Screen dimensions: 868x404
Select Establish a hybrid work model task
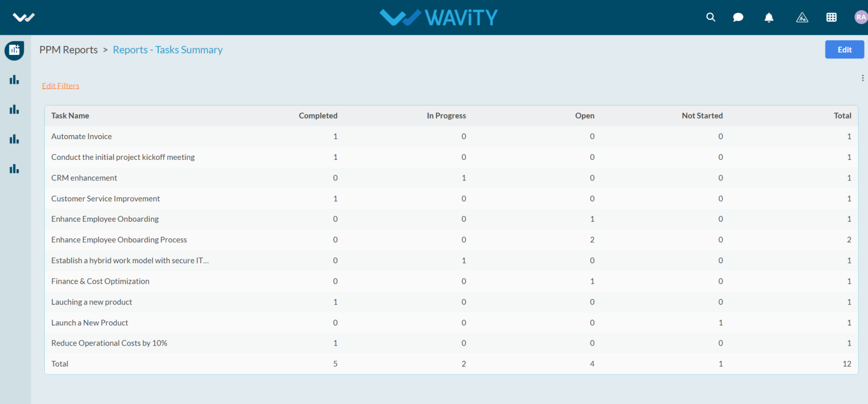[x=130, y=260]
